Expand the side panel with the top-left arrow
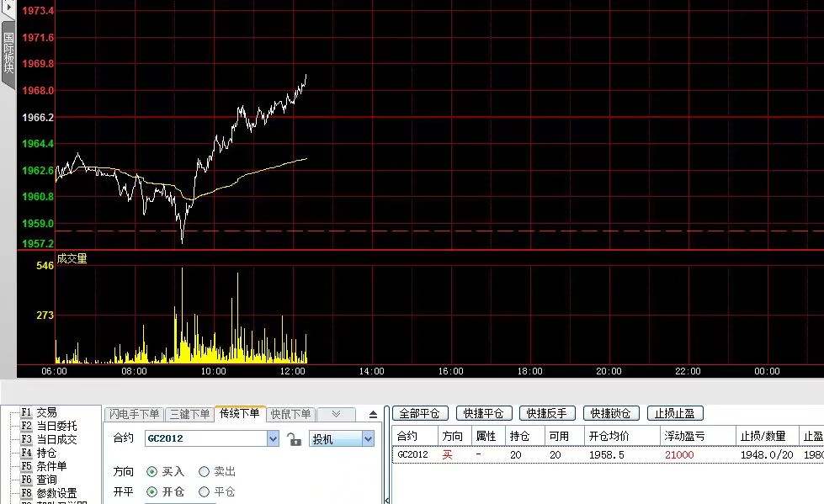 [x=8, y=8]
